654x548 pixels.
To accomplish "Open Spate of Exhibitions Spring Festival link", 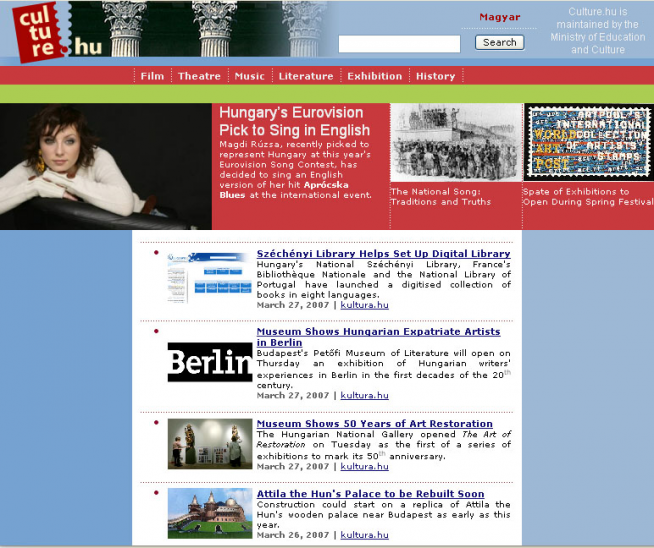I will (x=588, y=196).
